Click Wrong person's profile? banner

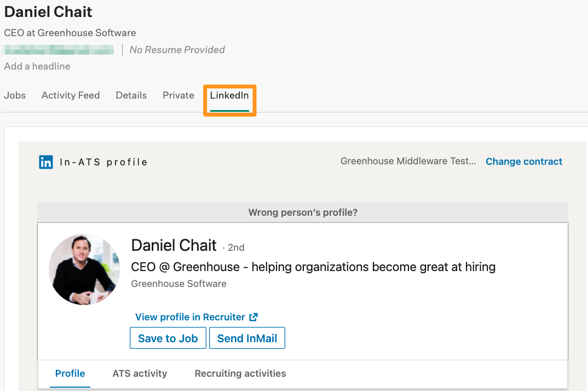(x=303, y=212)
